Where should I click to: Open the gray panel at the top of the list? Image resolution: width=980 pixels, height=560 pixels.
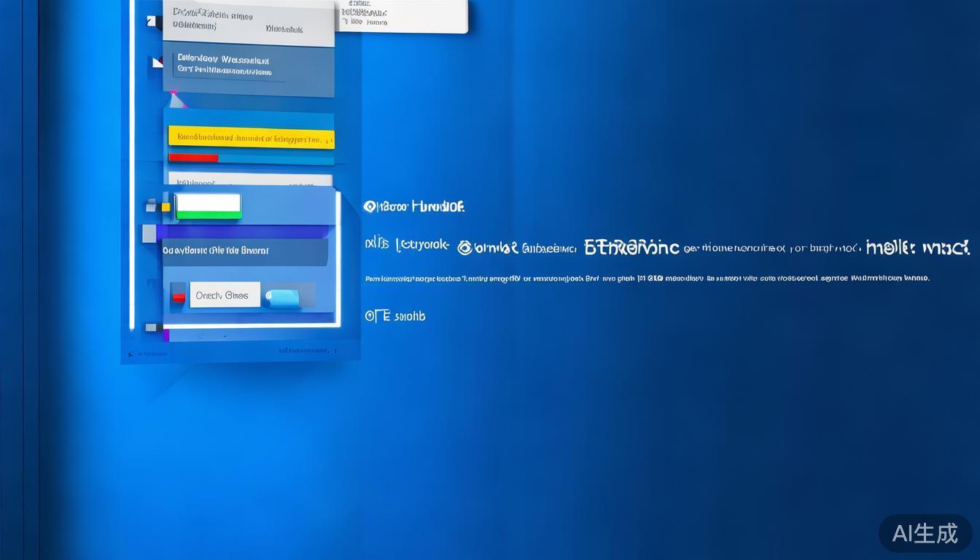(248, 22)
